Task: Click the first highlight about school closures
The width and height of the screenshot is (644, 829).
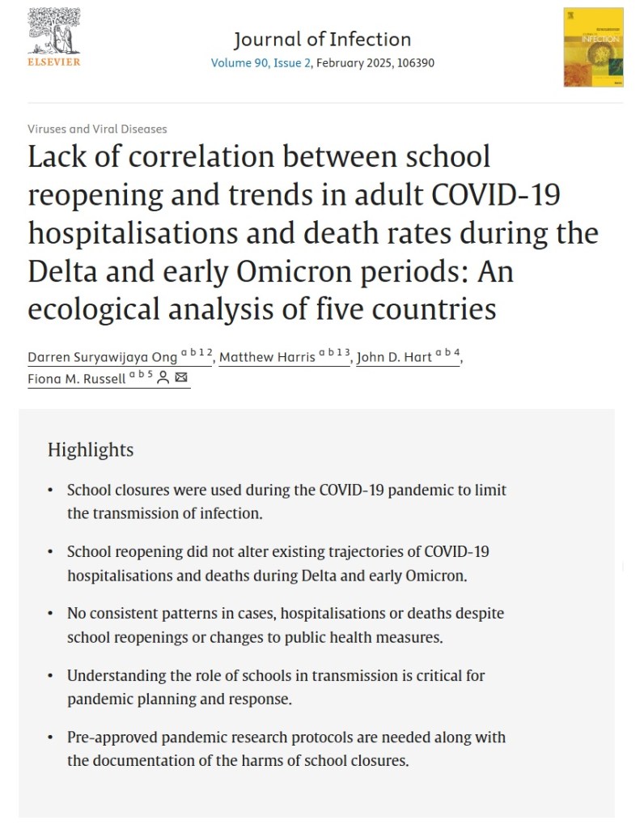Action: [286, 501]
